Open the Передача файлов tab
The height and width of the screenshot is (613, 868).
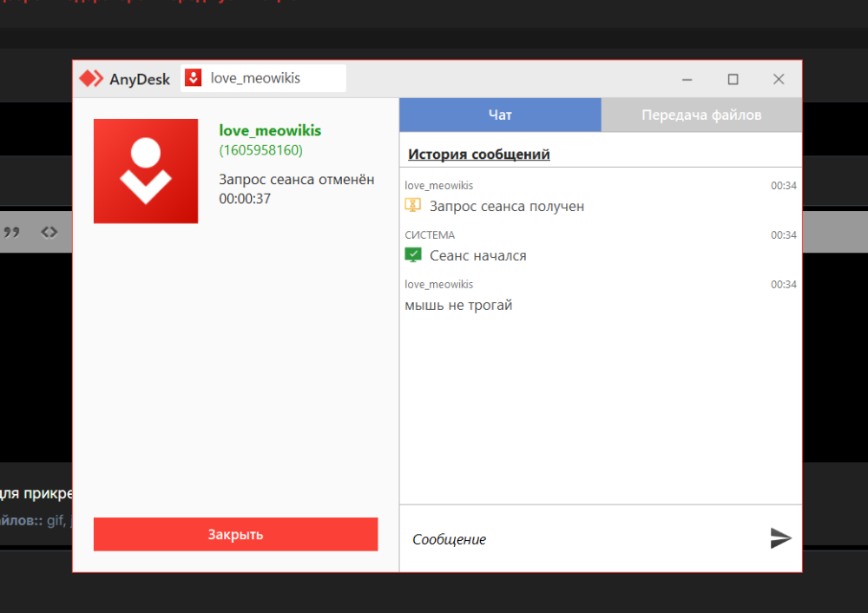(701, 115)
